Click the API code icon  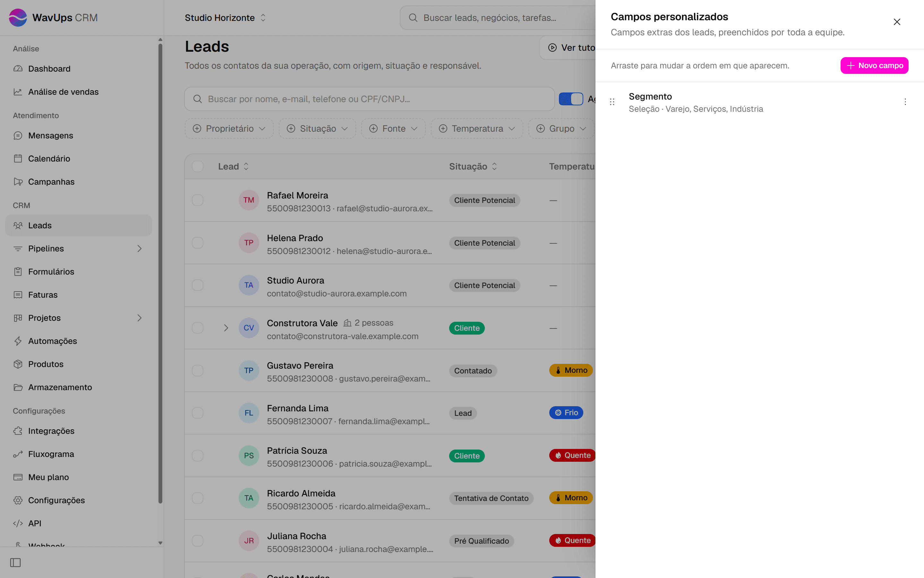pyautogui.click(x=18, y=523)
